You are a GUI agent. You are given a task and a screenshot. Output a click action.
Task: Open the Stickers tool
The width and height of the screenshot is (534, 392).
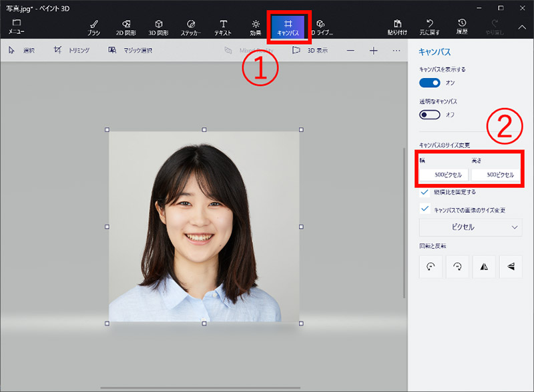(190, 26)
